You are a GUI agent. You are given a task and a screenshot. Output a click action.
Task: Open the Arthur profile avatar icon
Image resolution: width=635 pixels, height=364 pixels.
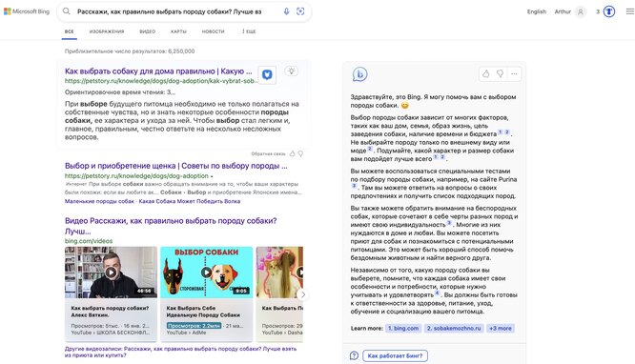(581, 11)
